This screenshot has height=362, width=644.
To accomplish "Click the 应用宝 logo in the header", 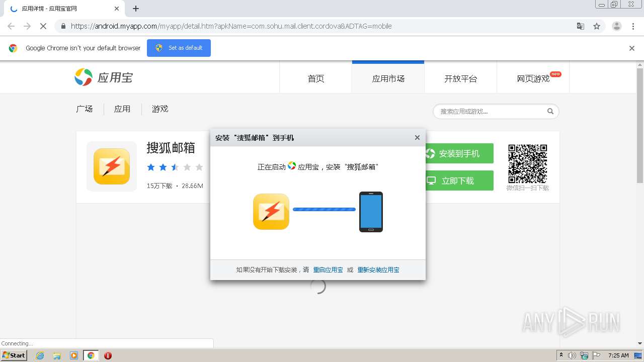I will click(104, 77).
